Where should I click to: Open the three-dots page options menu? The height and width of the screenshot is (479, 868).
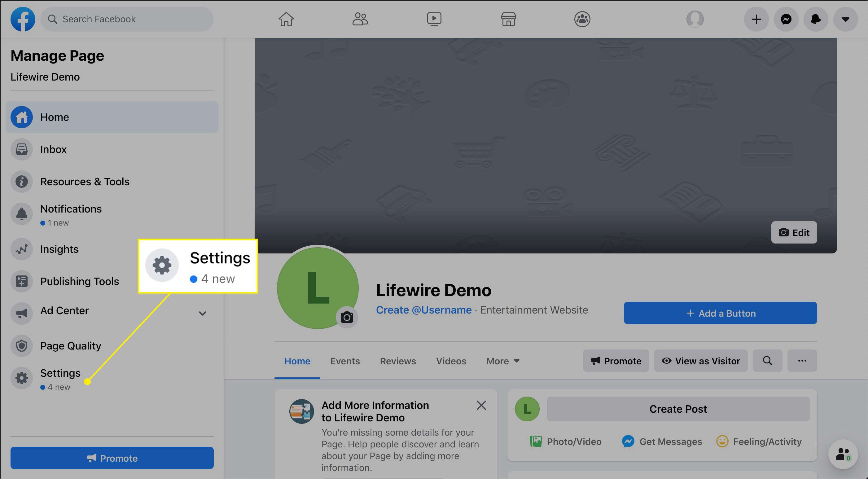(x=802, y=361)
